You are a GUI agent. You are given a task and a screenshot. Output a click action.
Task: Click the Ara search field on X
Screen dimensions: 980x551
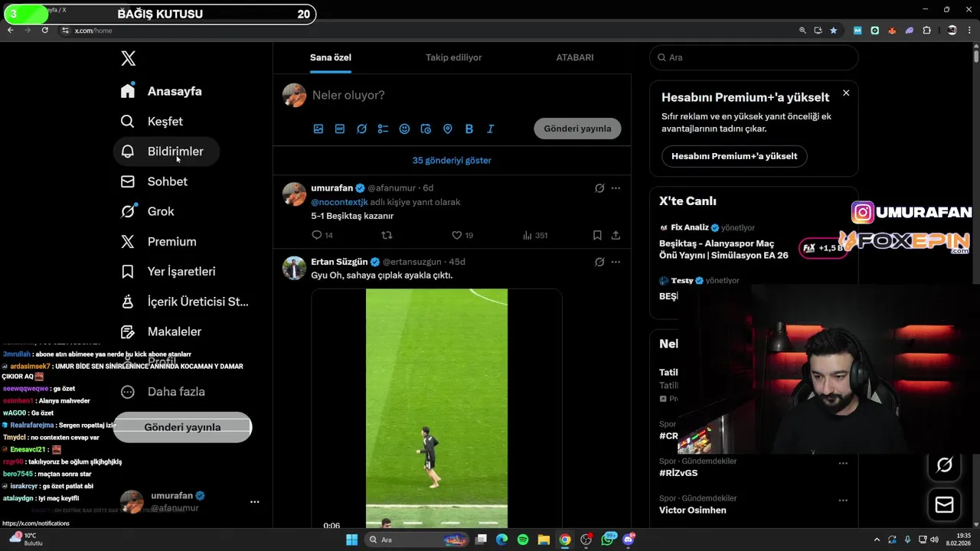[753, 57]
